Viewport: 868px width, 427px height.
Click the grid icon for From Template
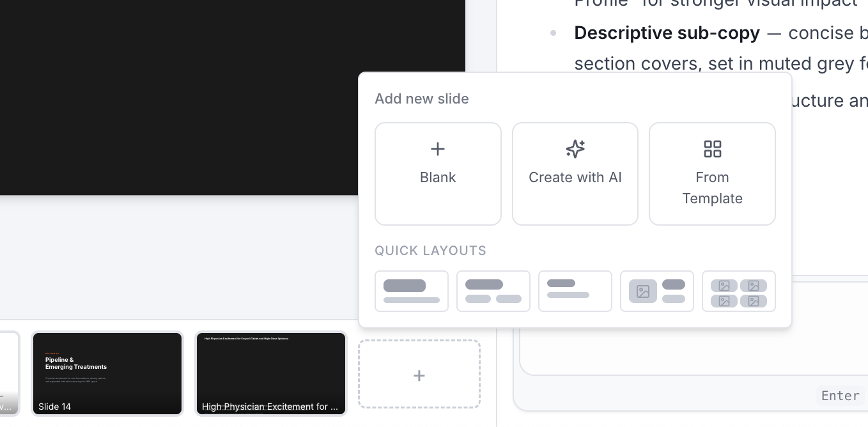(x=712, y=149)
